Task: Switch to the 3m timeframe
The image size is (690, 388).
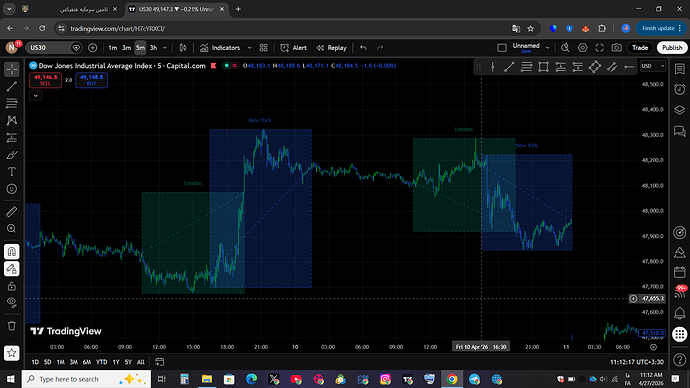Action: 126,48
